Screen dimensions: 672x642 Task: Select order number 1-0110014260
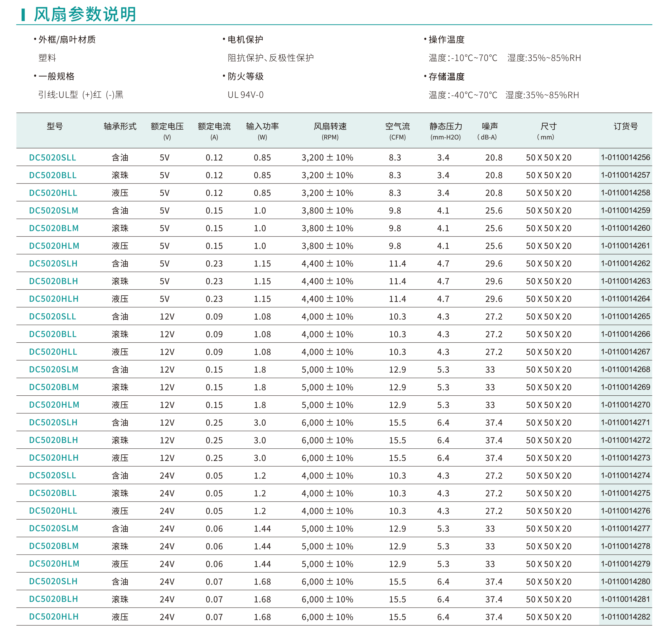[625, 228]
